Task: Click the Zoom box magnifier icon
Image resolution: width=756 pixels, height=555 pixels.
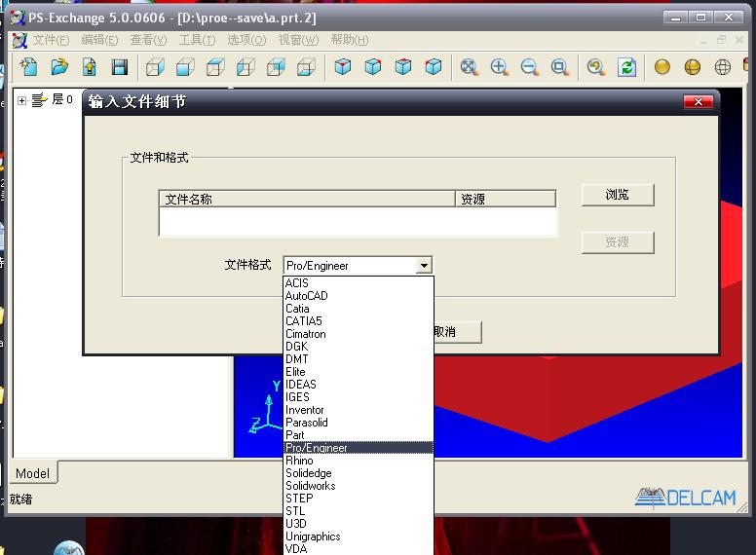Action: point(560,67)
